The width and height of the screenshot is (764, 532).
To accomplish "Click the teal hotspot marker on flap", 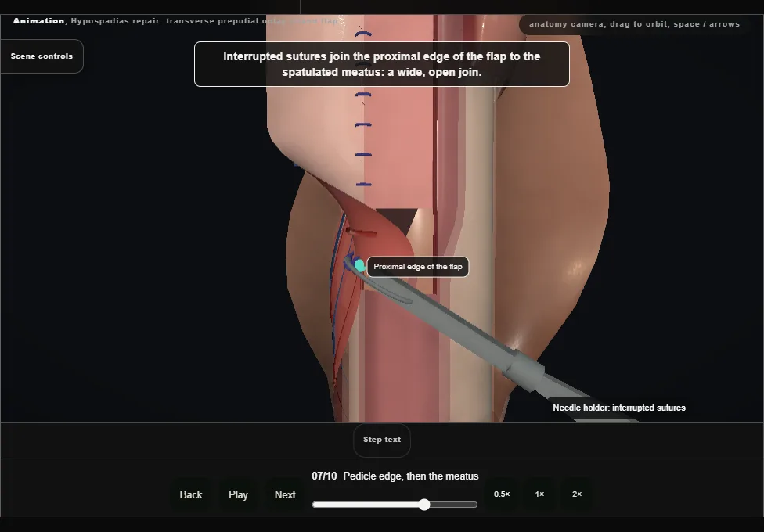I will tap(359, 265).
